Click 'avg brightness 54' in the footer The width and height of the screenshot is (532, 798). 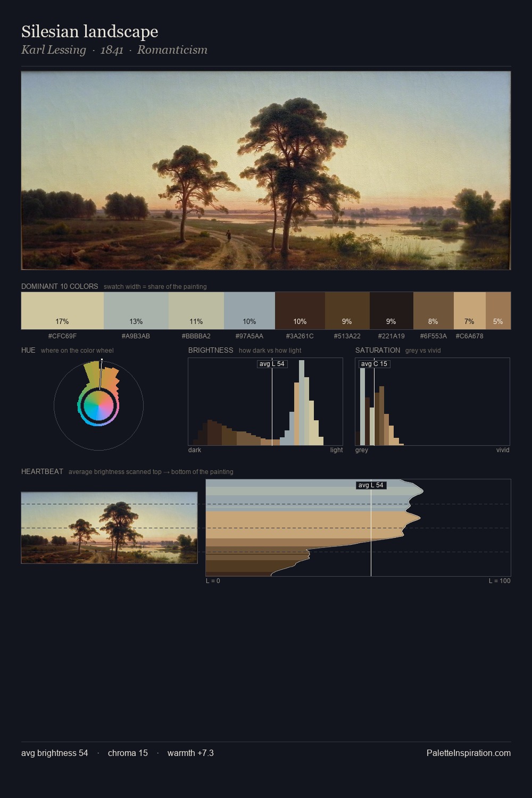(x=55, y=753)
